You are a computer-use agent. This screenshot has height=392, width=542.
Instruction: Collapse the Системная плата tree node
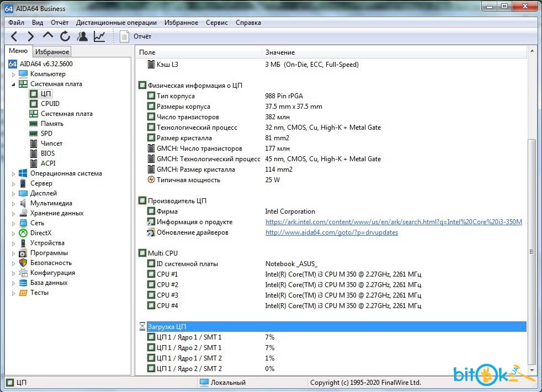click(13, 84)
